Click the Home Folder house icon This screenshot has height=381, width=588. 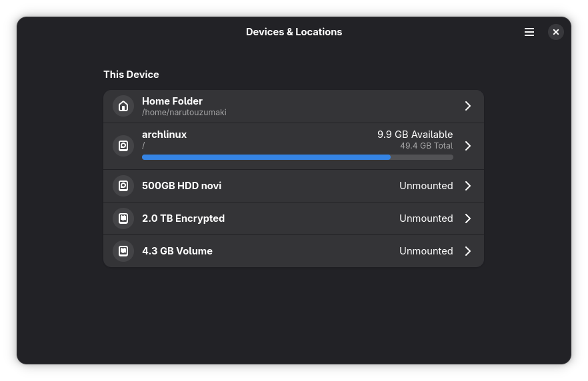tap(123, 107)
